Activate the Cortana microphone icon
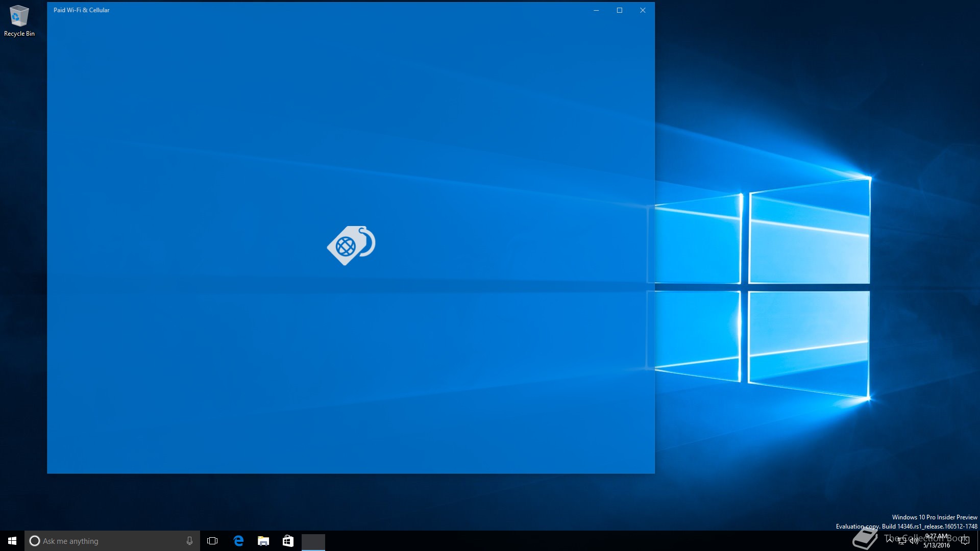 point(189,541)
